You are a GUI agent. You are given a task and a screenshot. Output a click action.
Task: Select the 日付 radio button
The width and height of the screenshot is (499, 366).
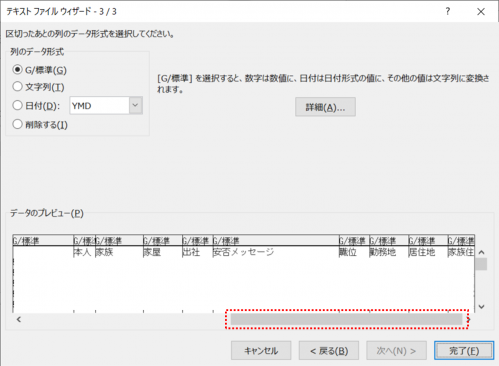[17, 105]
